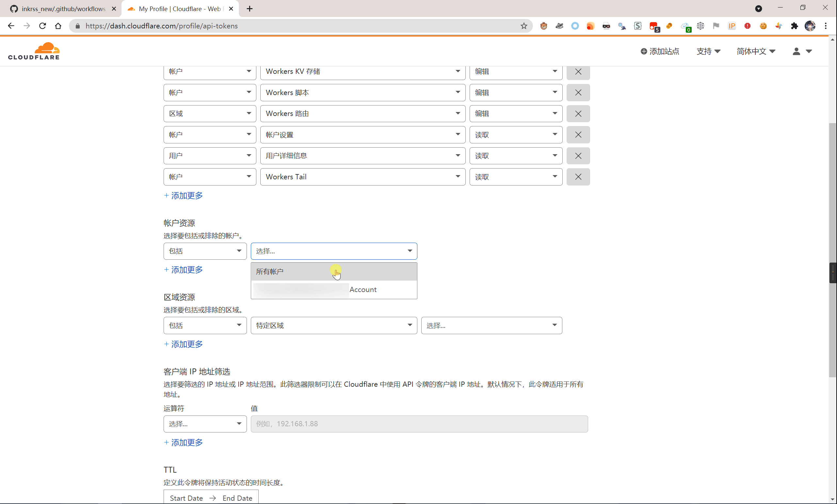837x504 pixels.
Task: Open Workers KV 存储 permission dropdown
Action: (x=362, y=72)
